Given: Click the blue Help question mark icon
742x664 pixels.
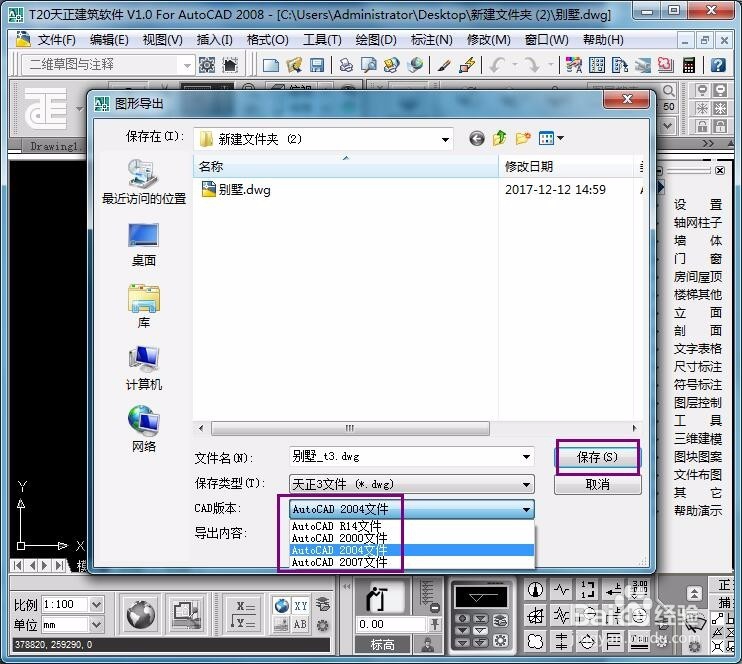Looking at the screenshot, I should click(718, 65).
